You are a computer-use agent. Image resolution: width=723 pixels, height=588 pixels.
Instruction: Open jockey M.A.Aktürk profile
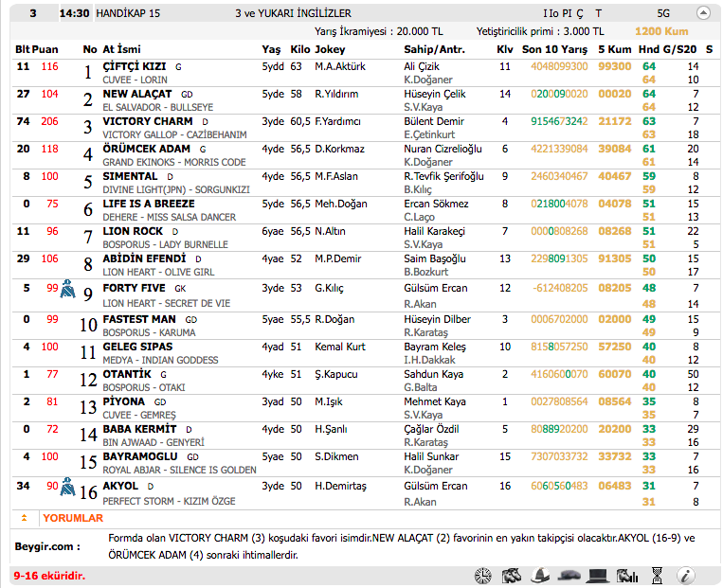pyautogui.click(x=339, y=66)
